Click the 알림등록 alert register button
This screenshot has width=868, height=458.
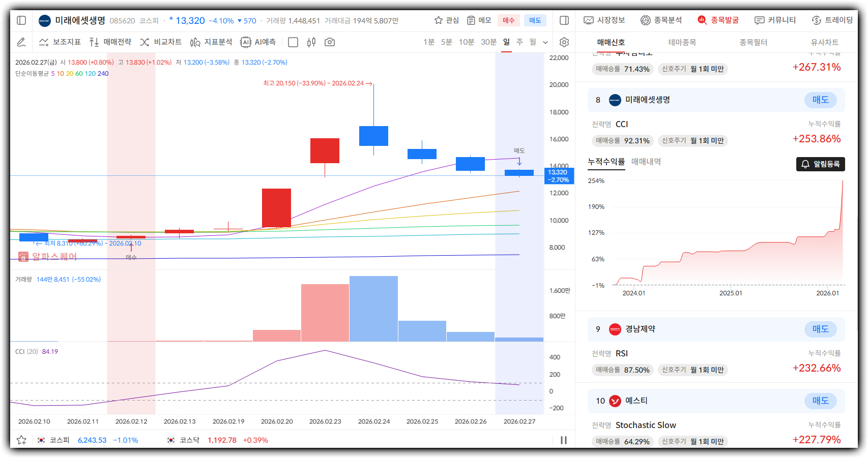tap(820, 164)
